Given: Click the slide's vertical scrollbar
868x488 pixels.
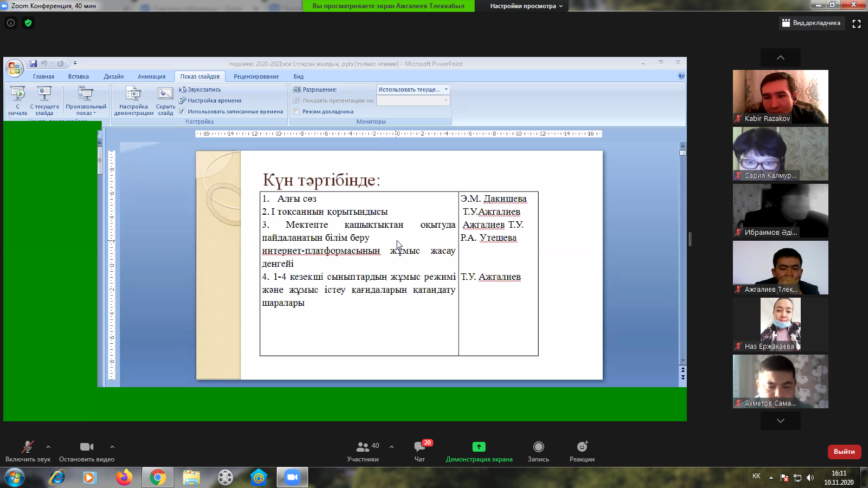Looking at the screenshot, I should coord(682,255).
